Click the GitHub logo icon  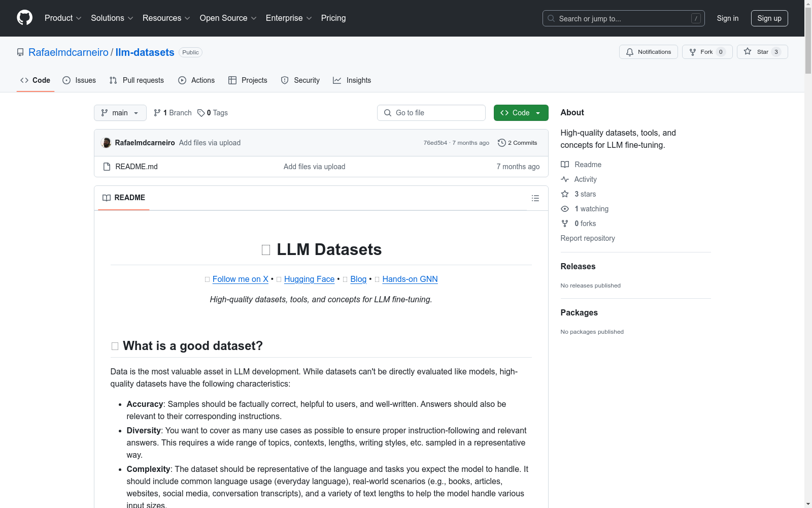tap(24, 18)
